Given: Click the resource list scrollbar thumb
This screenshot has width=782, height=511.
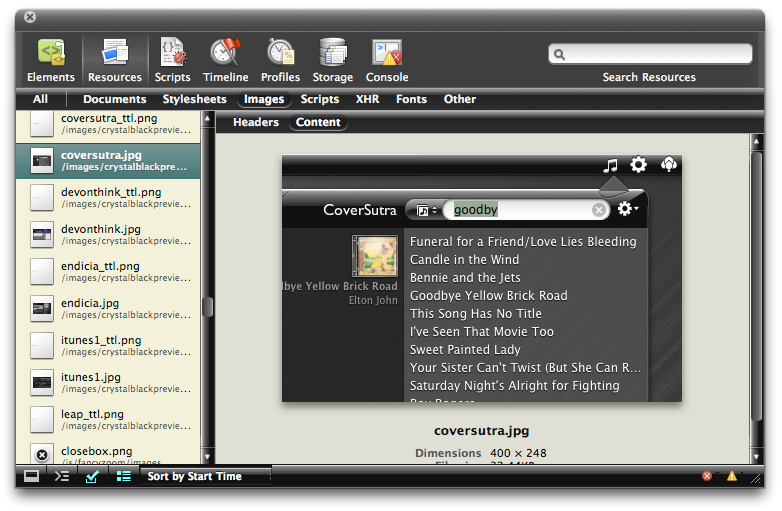Looking at the screenshot, I should (x=208, y=307).
